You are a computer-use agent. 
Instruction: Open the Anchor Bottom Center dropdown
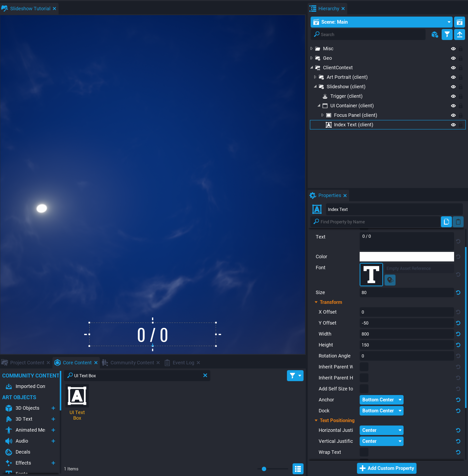(x=381, y=400)
